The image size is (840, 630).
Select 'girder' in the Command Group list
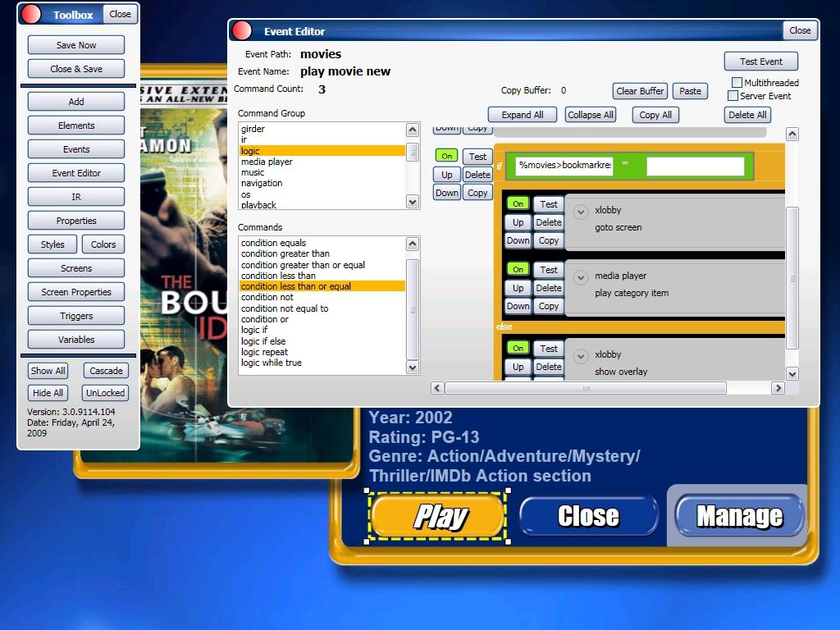(x=322, y=129)
